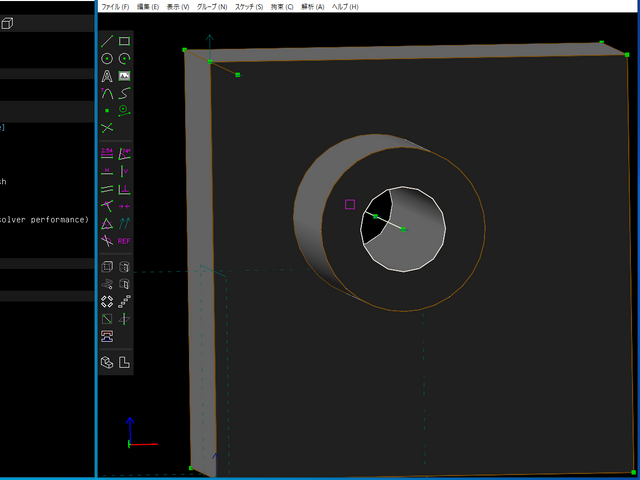Click the nearest isometric view icon
Screen dimensions: 640x480
107,362
